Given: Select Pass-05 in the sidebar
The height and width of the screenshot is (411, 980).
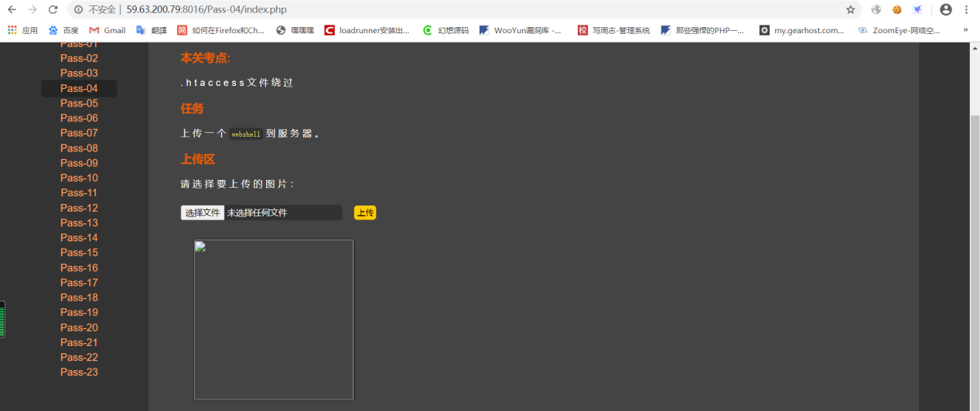Looking at the screenshot, I should pos(79,104).
